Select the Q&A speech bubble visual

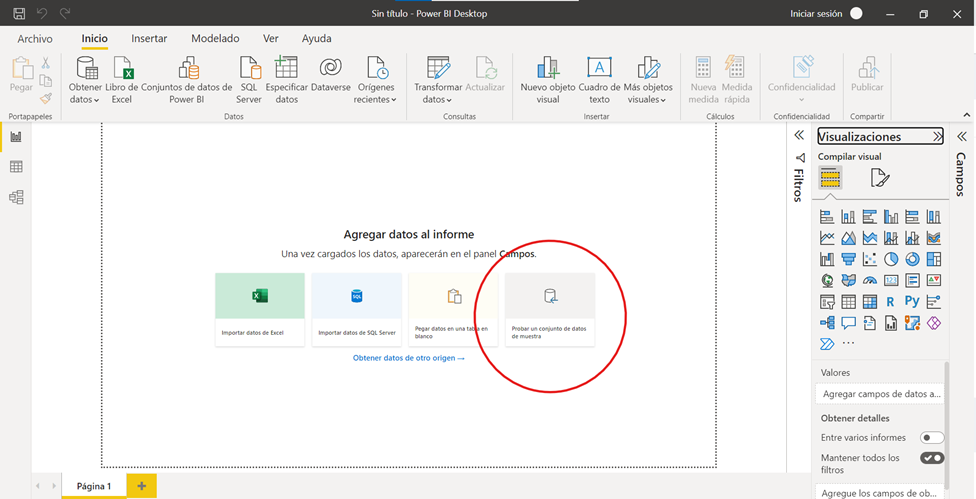tap(848, 323)
